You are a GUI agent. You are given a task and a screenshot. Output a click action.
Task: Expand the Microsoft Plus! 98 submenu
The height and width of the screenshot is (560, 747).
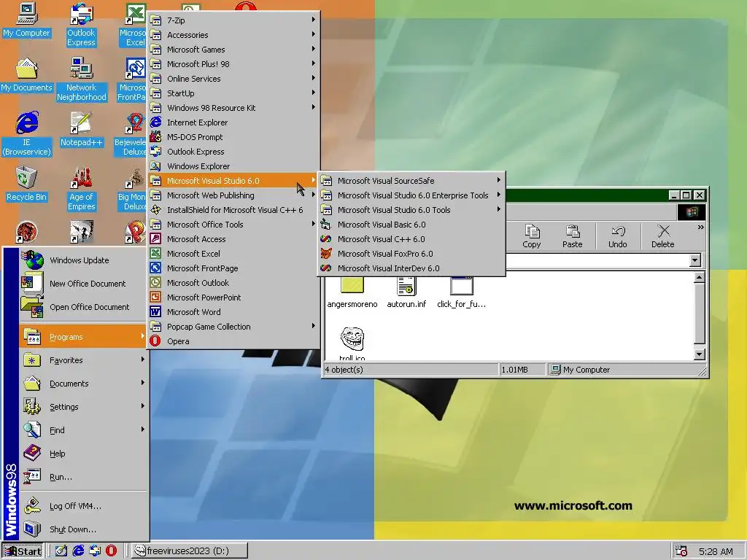click(233, 64)
